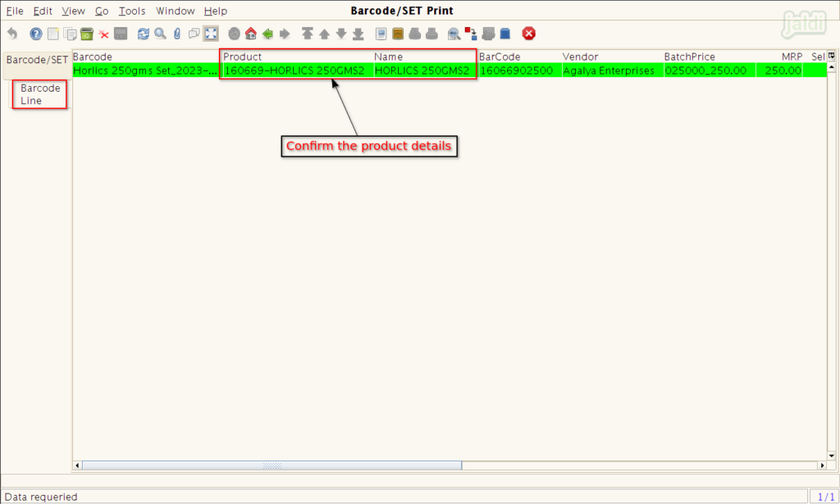
Task: Open the View menu
Action: 73,11
